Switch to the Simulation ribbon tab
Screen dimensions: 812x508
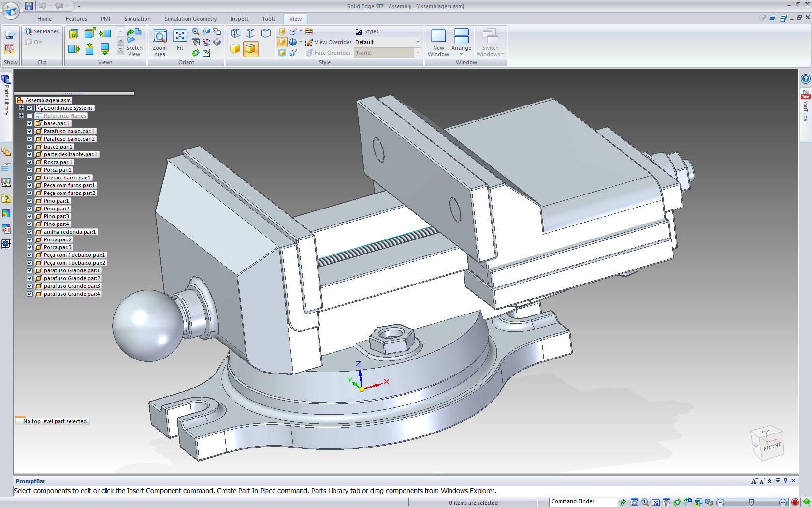pos(137,19)
